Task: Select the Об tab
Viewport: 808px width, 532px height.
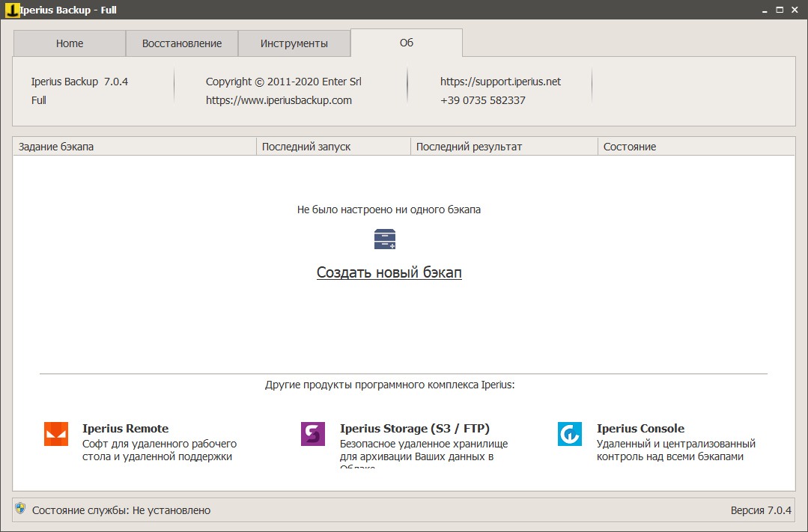Action: pyautogui.click(x=407, y=43)
